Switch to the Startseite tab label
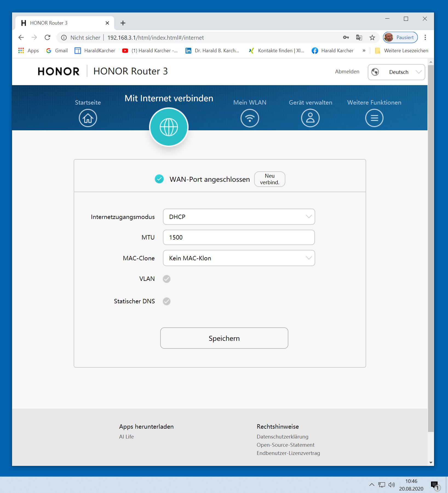This screenshot has height=493, width=448. pyautogui.click(x=88, y=103)
